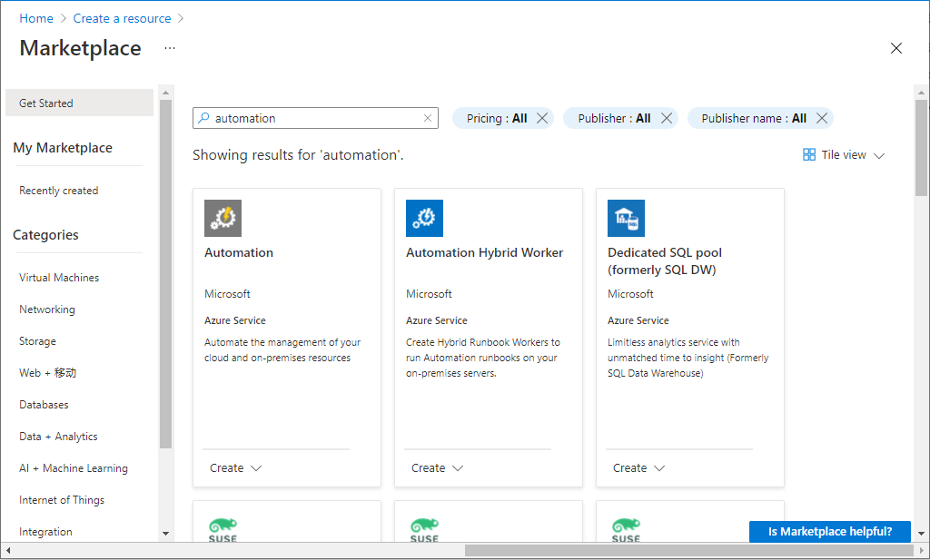Click the Create a resource breadcrumb
Image resolution: width=930 pixels, height=560 pixels.
(122, 18)
